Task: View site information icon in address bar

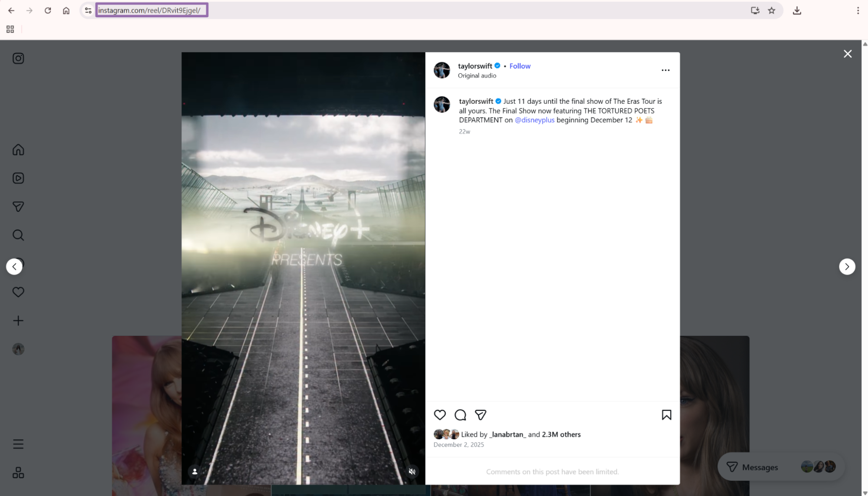Action: point(88,10)
